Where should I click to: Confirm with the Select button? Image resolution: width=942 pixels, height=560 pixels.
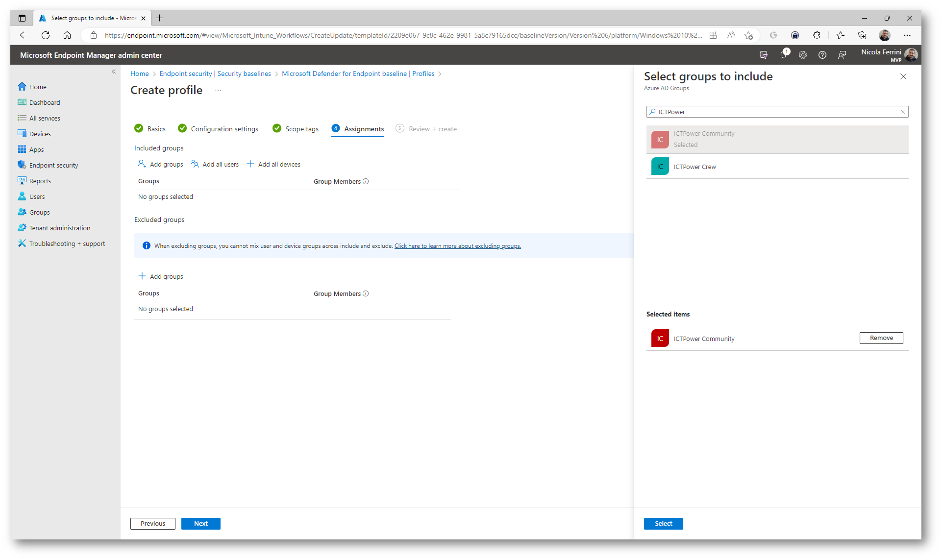click(x=664, y=524)
